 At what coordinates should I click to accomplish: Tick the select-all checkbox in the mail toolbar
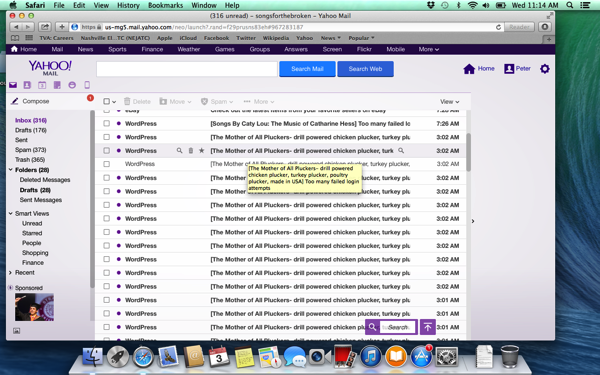[x=106, y=101]
